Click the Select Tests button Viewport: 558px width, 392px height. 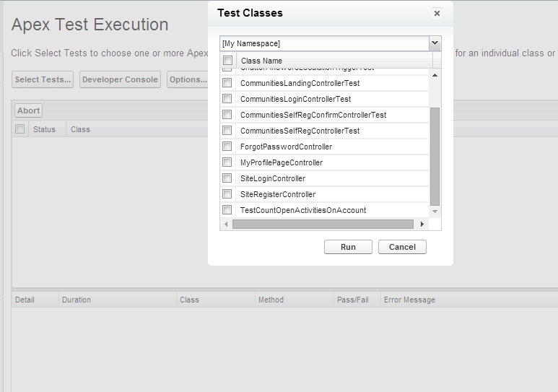tap(43, 79)
